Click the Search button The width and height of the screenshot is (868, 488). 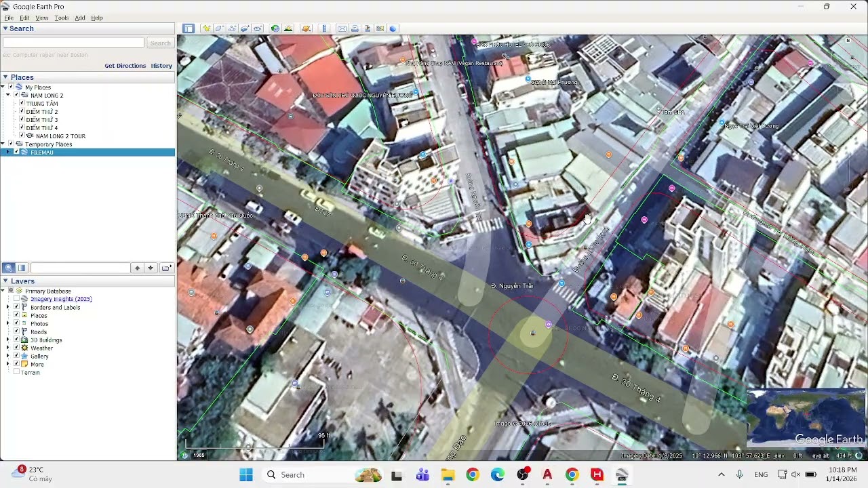pos(160,43)
